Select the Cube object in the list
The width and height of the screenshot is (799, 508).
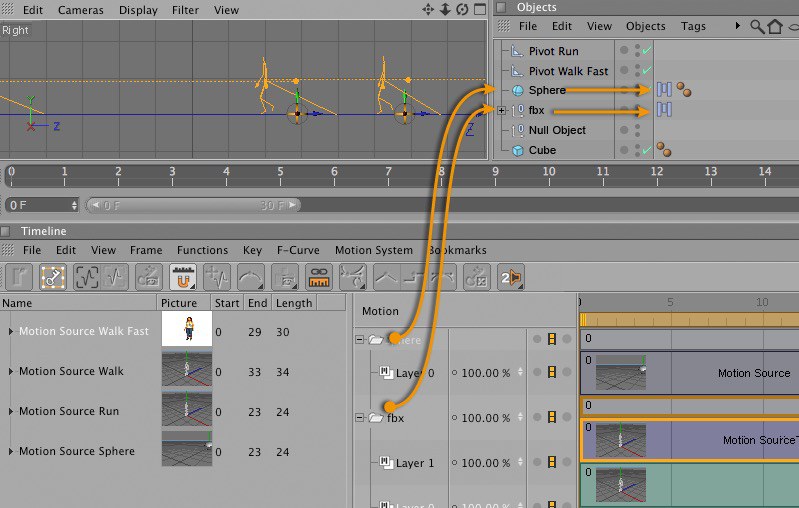pyautogui.click(x=542, y=150)
